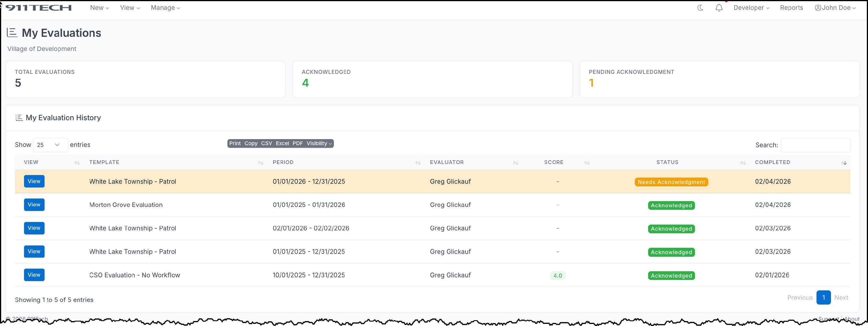Screen dimensions: 868x326
Task: Click the Reports link
Action: click(x=791, y=8)
